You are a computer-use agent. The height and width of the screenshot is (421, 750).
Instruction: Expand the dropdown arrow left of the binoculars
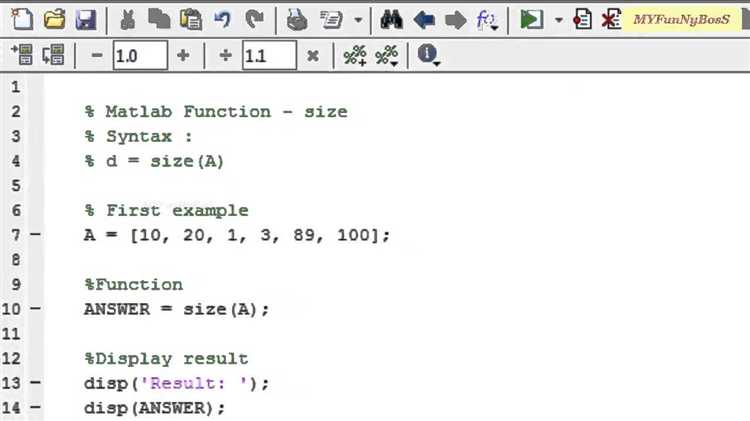pyautogui.click(x=358, y=20)
